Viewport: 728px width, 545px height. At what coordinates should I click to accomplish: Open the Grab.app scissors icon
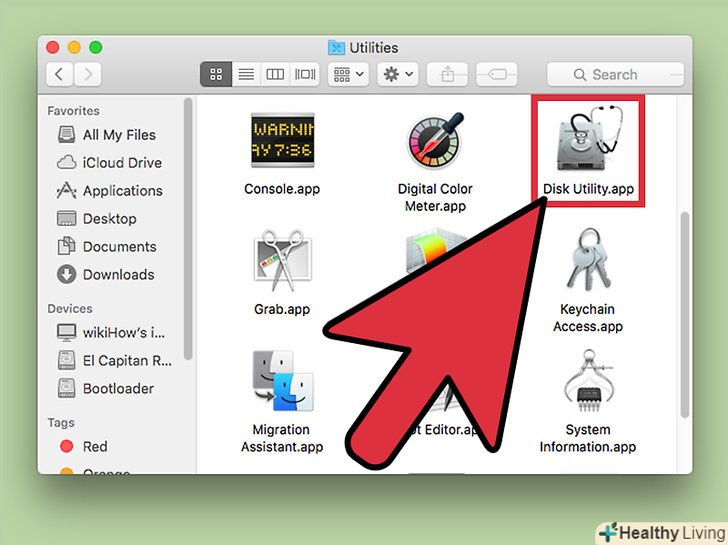[282, 260]
